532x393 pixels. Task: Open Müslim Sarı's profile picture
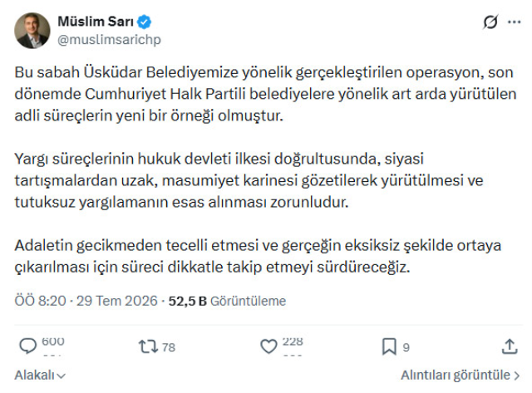pos(32,31)
